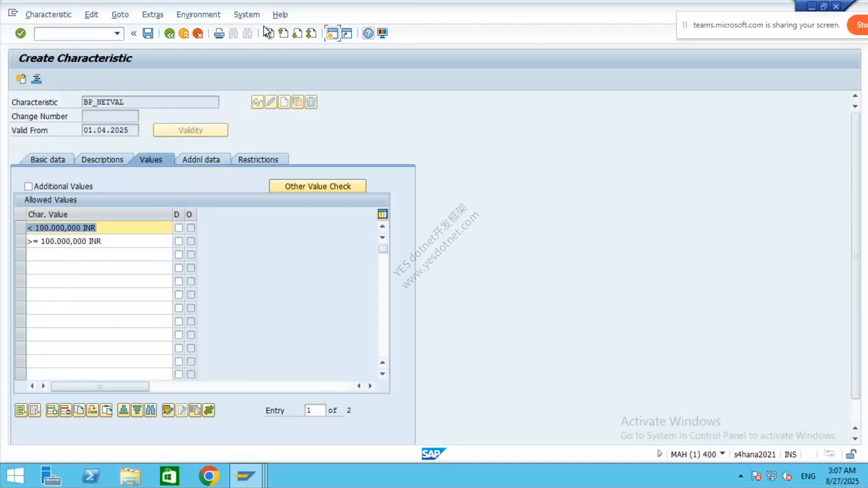Image resolution: width=868 pixels, height=488 pixels.
Task: Click the Sort Descending icon below table
Action: (137, 410)
